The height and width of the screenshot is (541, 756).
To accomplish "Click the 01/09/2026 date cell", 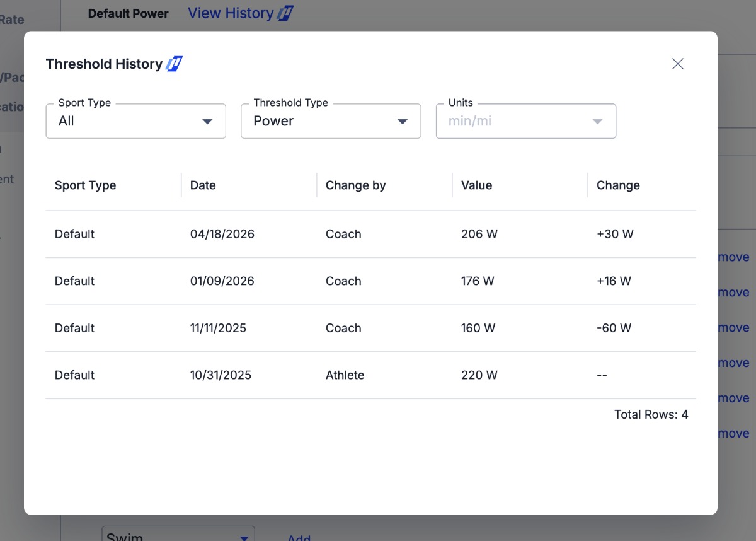I will (x=222, y=281).
